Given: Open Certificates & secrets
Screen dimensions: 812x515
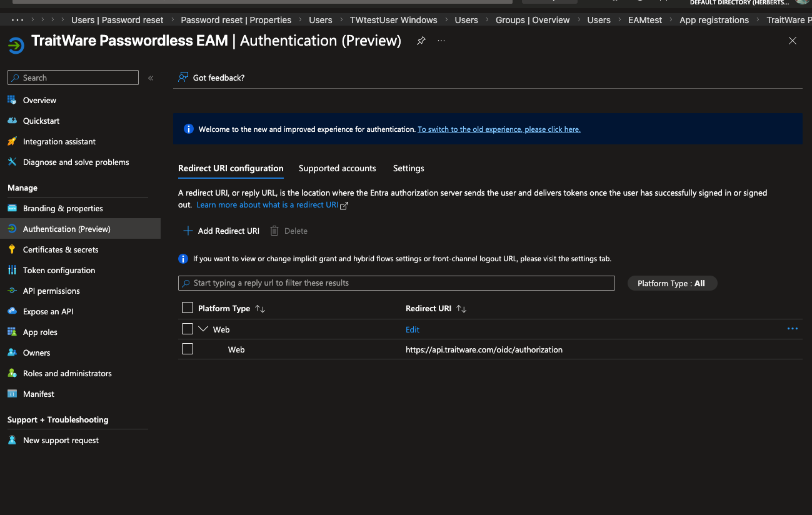Looking at the screenshot, I should (61, 249).
